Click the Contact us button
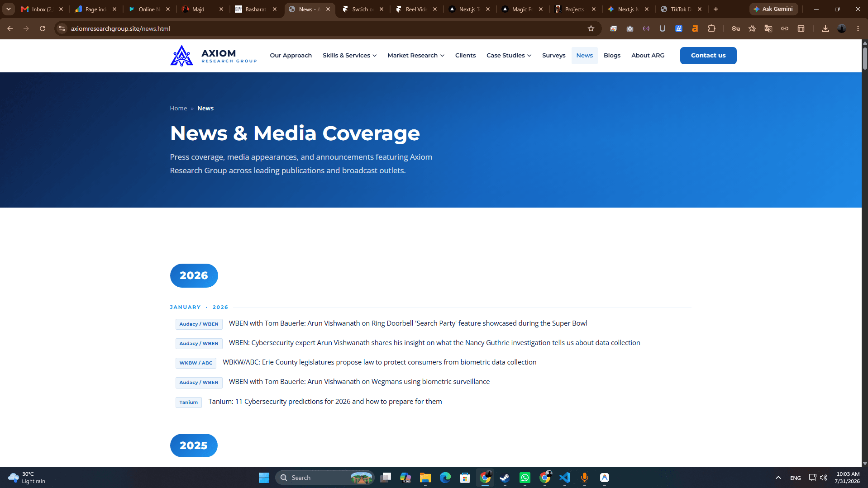The height and width of the screenshot is (488, 868). (x=708, y=56)
